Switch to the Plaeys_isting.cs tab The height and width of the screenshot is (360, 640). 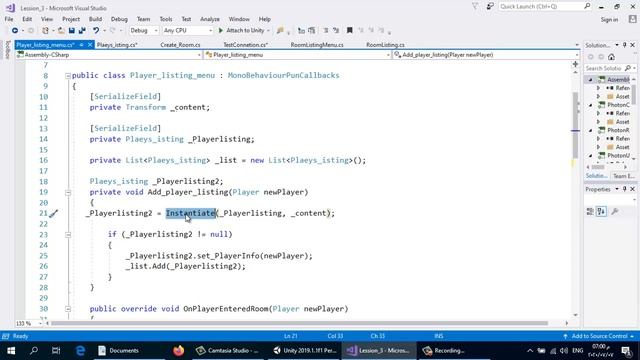pos(117,45)
